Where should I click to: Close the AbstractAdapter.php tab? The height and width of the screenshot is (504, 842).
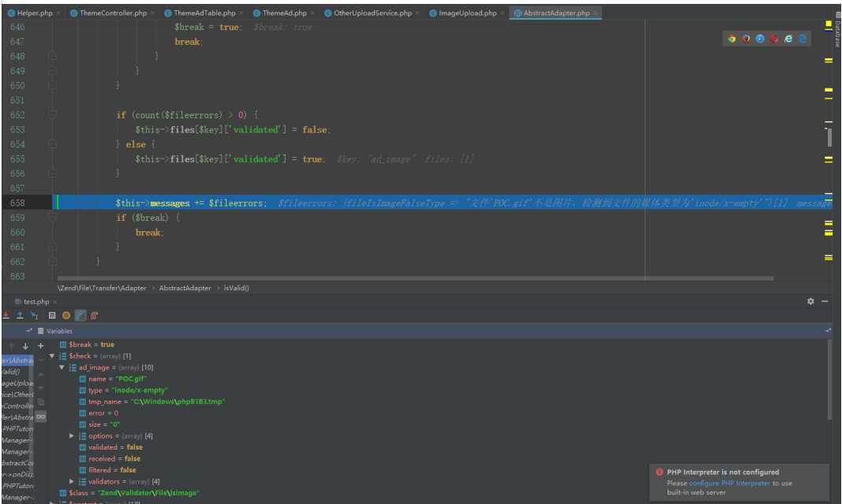[x=596, y=13]
